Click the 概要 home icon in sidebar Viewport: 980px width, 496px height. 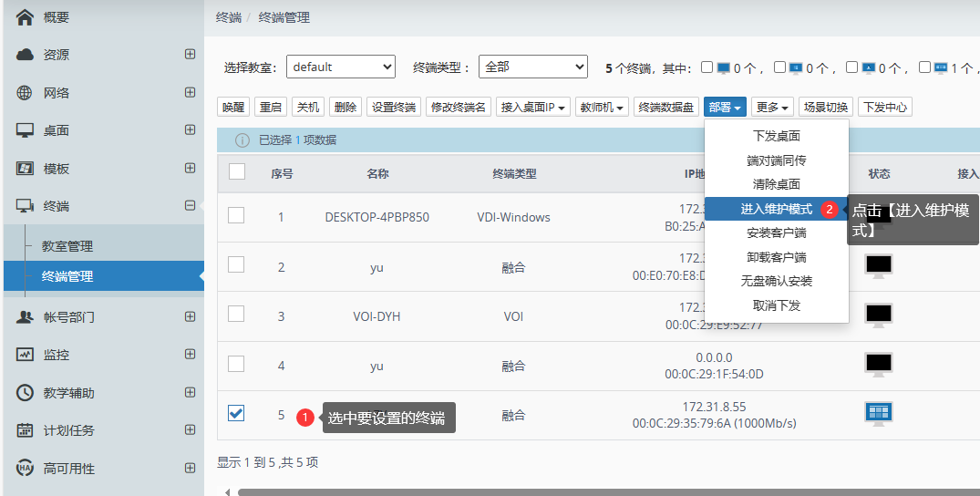(x=26, y=17)
